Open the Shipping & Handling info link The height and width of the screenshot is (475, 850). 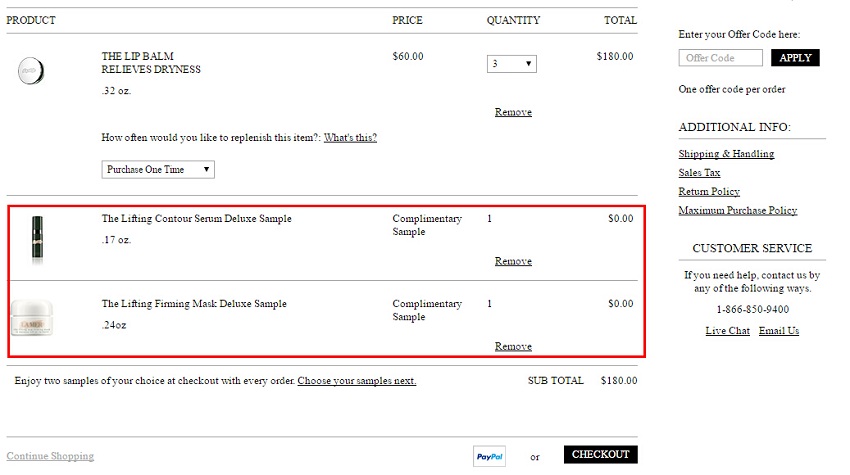726,154
